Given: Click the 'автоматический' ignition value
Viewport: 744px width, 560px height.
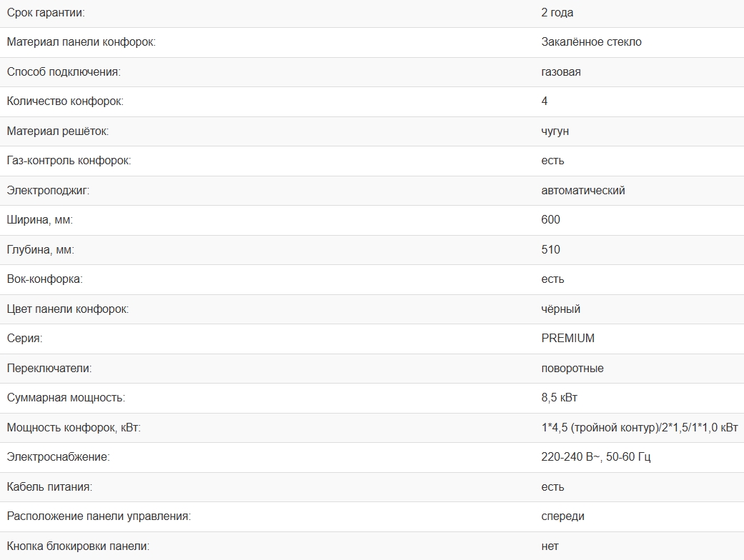Looking at the screenshot, I should click(583, 190).
